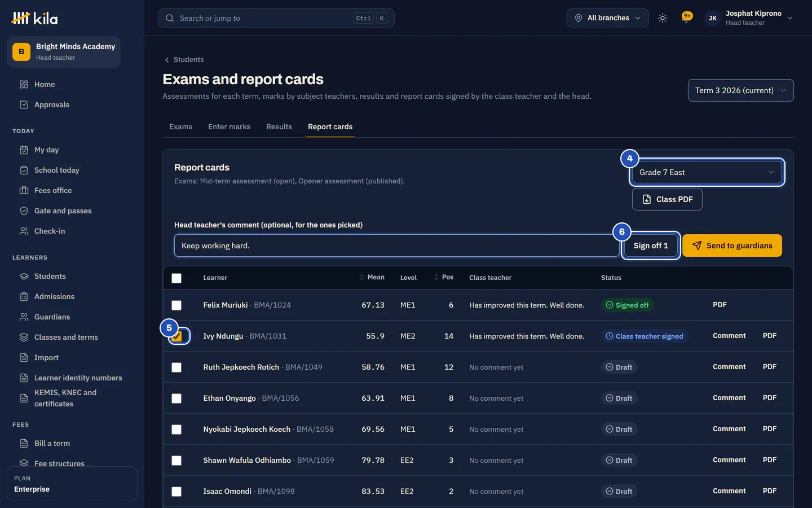Screen dimensions: 812x508
Task: Switch to the Results tab
Action: pyautogui.click(x=279, y=126)
